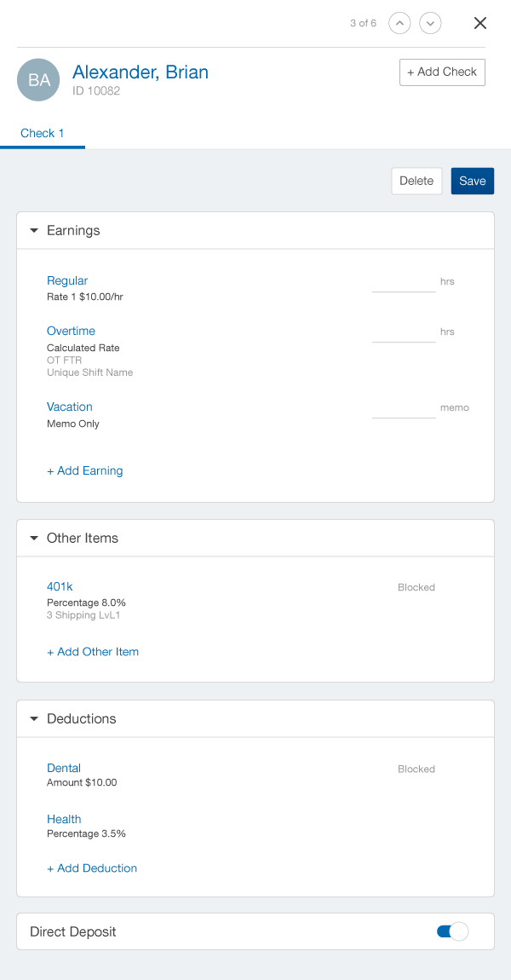The height and width of the screenshot is (980, 511).
Task: Open employee name Alexander, Brian
Action: 141,72
